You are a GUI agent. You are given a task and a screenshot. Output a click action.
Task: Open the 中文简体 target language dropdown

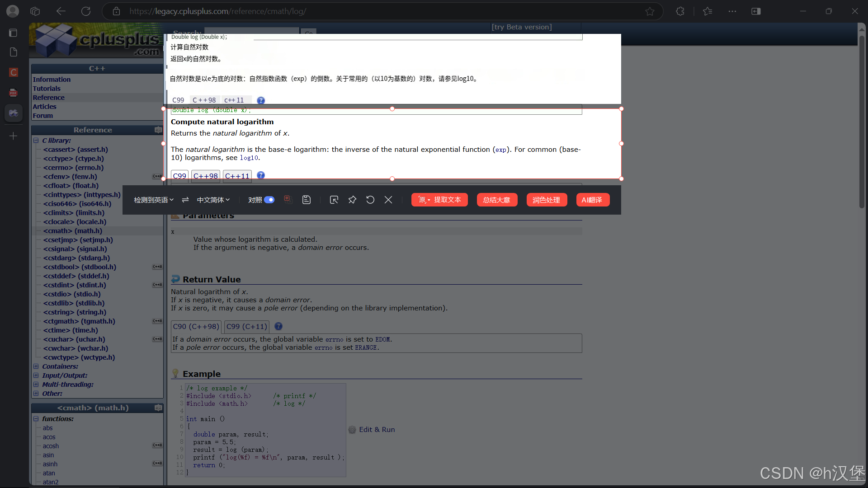213,200
